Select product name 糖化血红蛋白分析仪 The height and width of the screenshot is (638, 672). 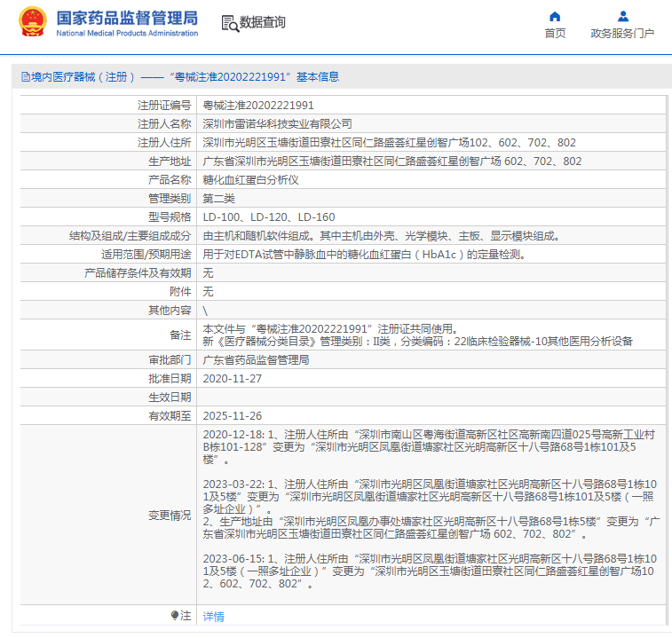[250, 179]
